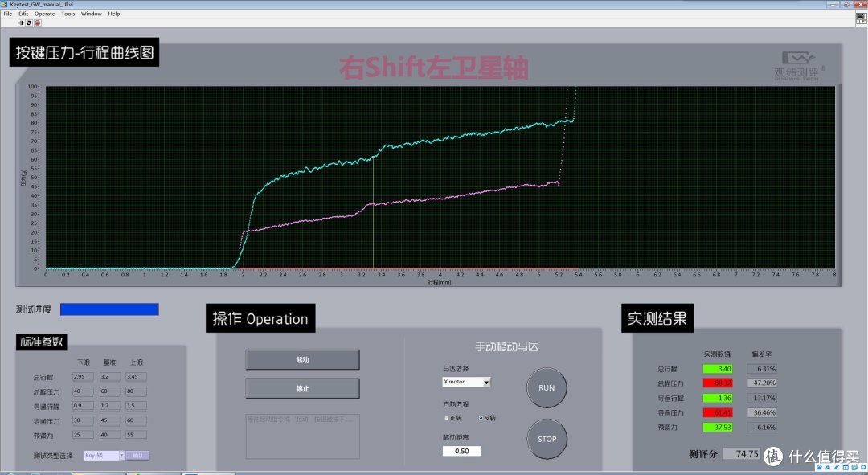868x475 pixels.
Task: Click the LabVIEW icon in the title bar
Action: (4, 5)
